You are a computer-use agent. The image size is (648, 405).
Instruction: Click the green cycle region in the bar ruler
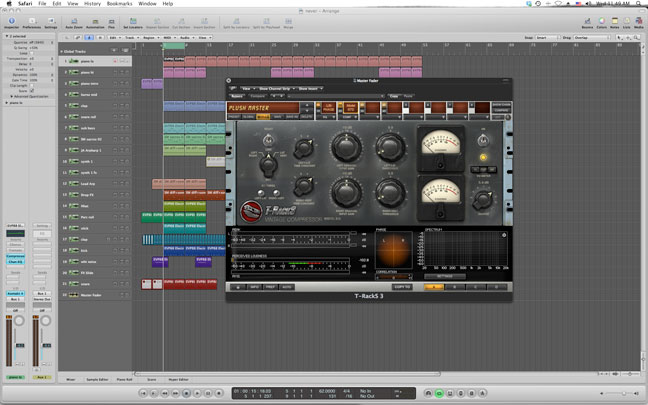click(x=174, y=46)
